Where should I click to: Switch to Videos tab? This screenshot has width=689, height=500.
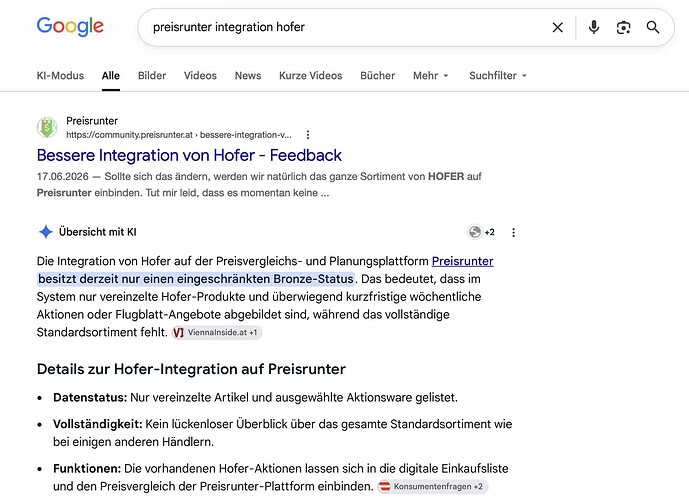[200, 76]
